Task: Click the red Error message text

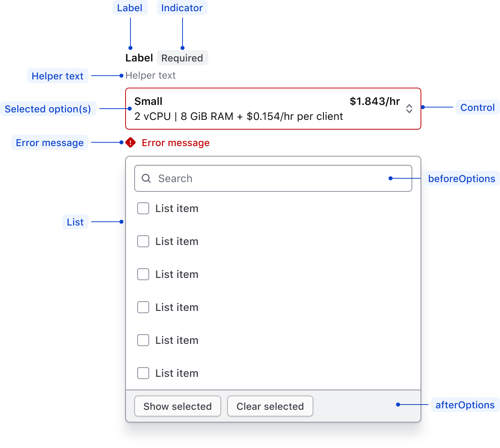Action: [175, 143]
